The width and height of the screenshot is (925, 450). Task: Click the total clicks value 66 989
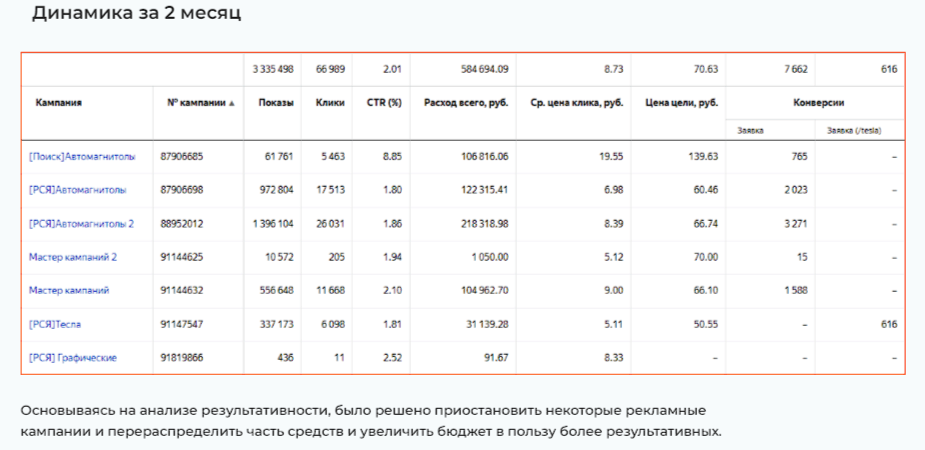330,70
